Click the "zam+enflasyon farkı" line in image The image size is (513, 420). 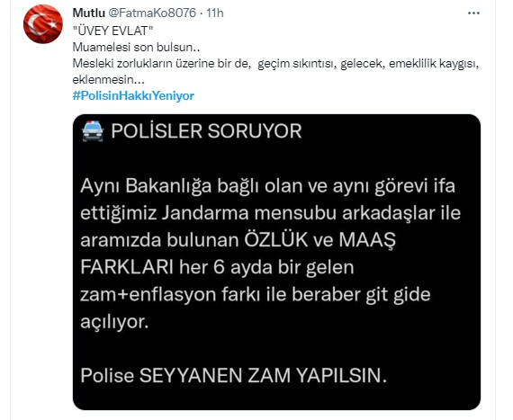256,294
